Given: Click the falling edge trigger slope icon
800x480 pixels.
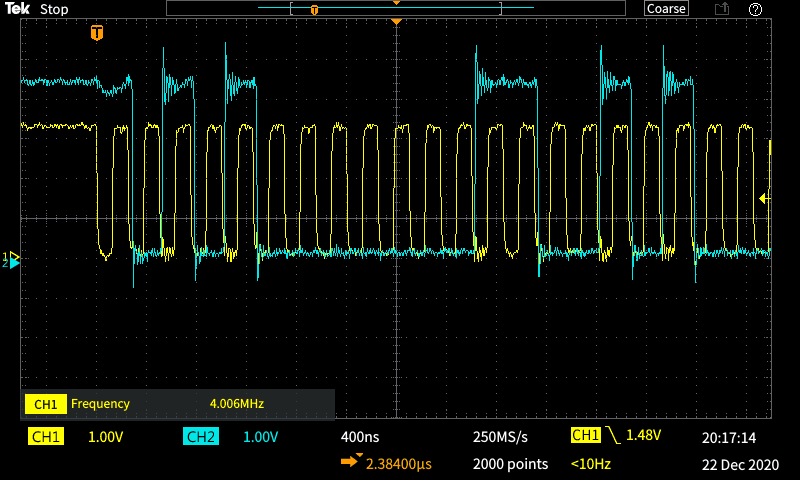Looking at the screenshot, I should [x=612, y=436].
